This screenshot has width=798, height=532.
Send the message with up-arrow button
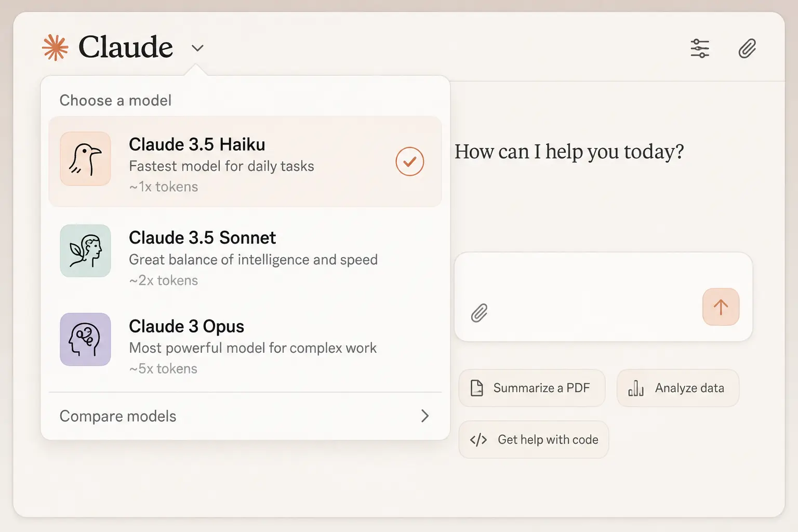(721, 307)
